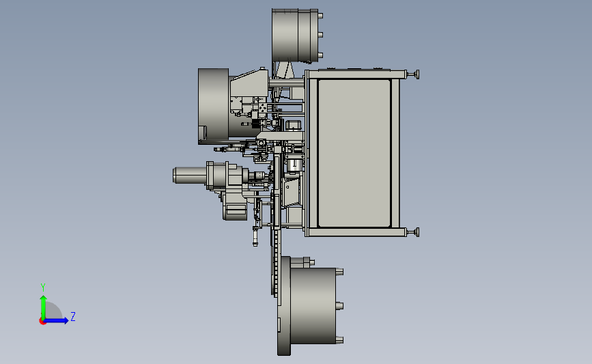Click the green Y axis arrow of triad
The image size is (592, 364).
43,307
